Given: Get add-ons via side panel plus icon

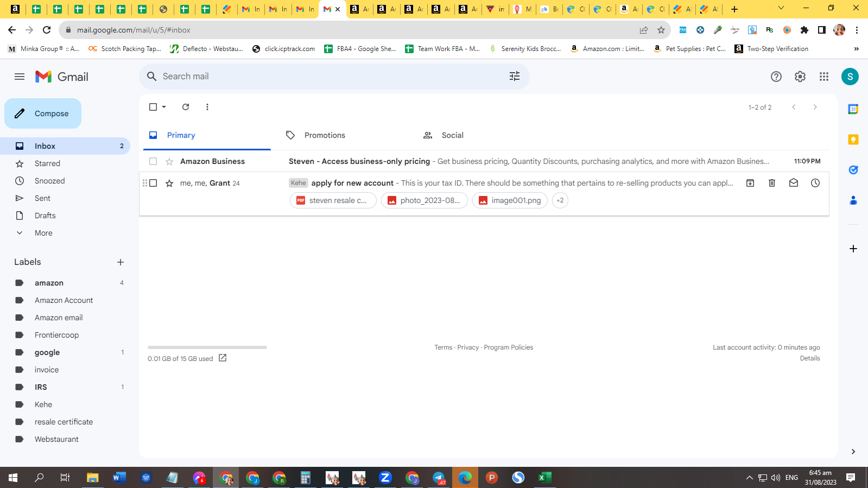Looking at the screenshot, I should 853,249.
